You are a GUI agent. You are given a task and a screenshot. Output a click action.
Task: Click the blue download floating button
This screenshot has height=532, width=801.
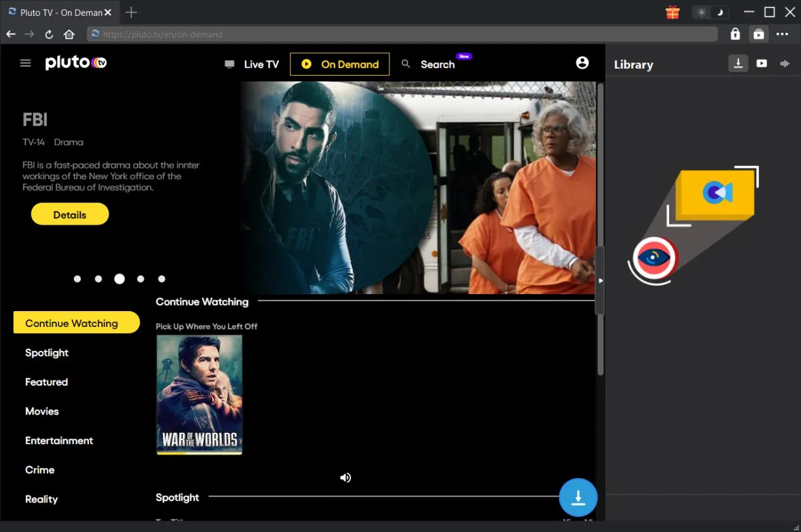pyautogui.click(x=578, y=498)
